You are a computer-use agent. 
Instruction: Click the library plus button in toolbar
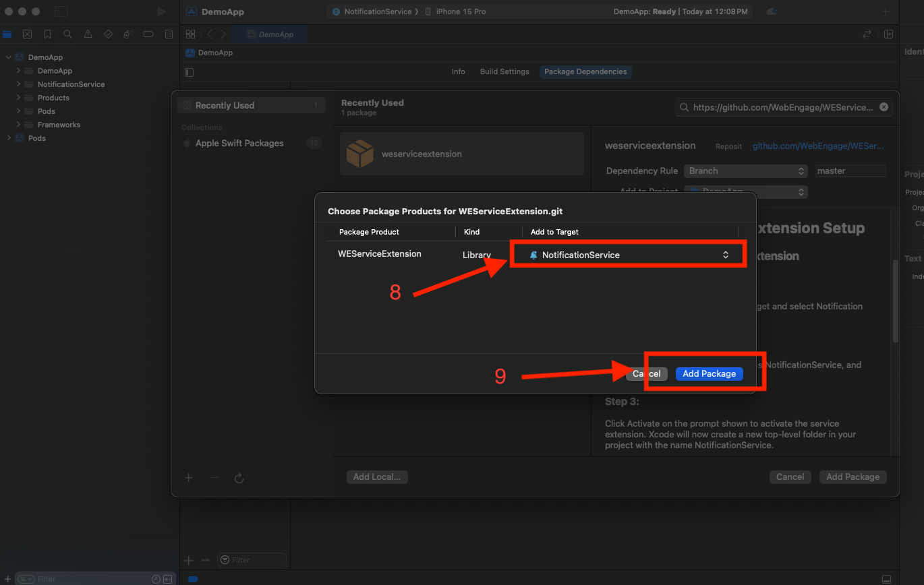pos(886,11)
